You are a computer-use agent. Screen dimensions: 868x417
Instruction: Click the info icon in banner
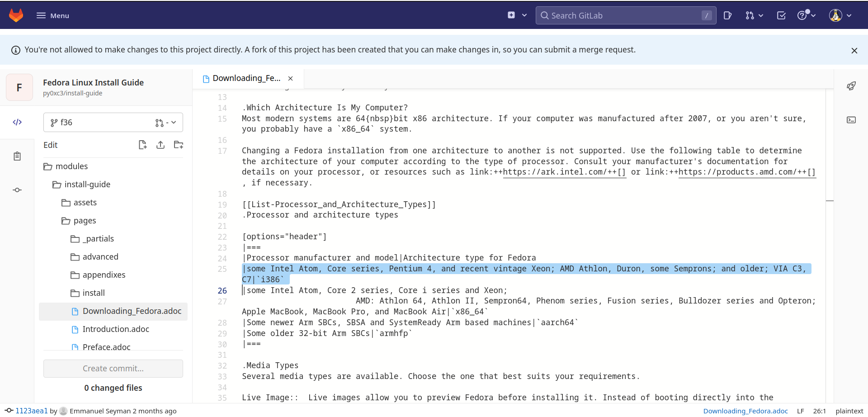pos(16,50)
